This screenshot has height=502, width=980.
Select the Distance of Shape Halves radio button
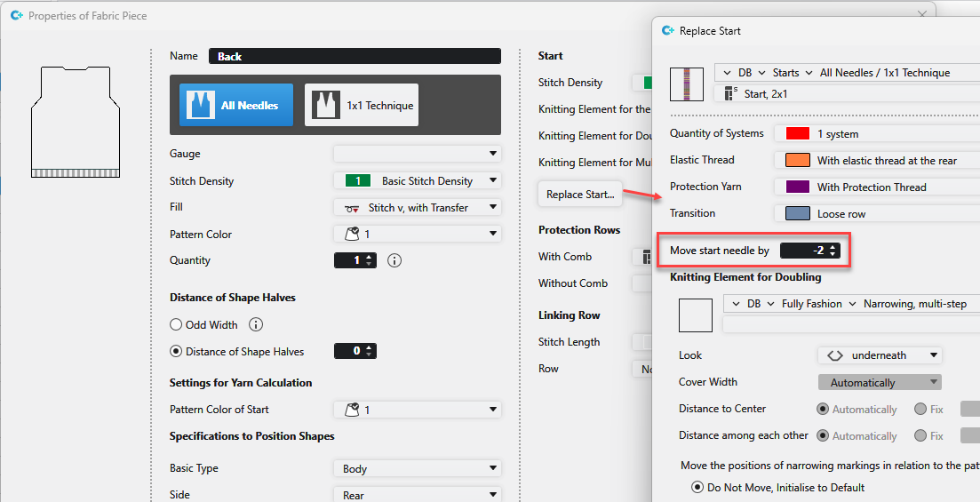tap(176, 352)
